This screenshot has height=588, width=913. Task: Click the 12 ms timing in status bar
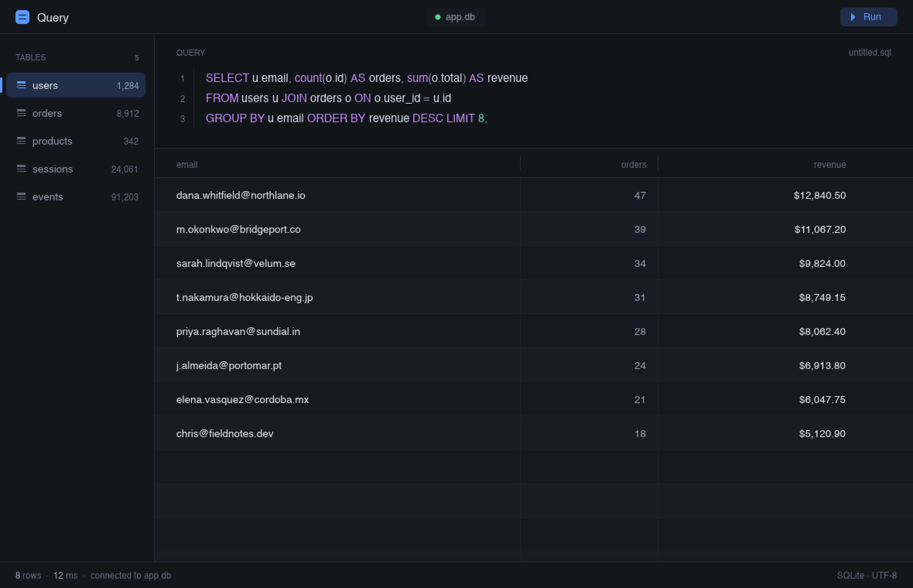[x=65, y=575]
